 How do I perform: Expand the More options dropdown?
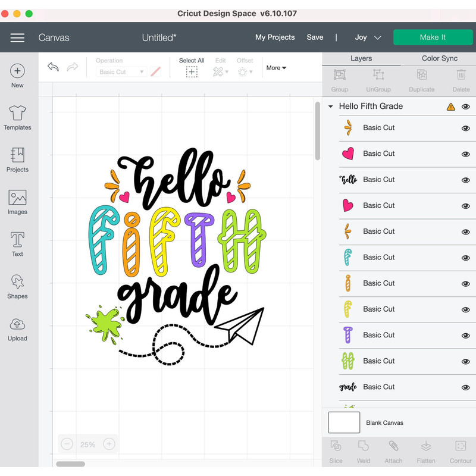(275, 68)
